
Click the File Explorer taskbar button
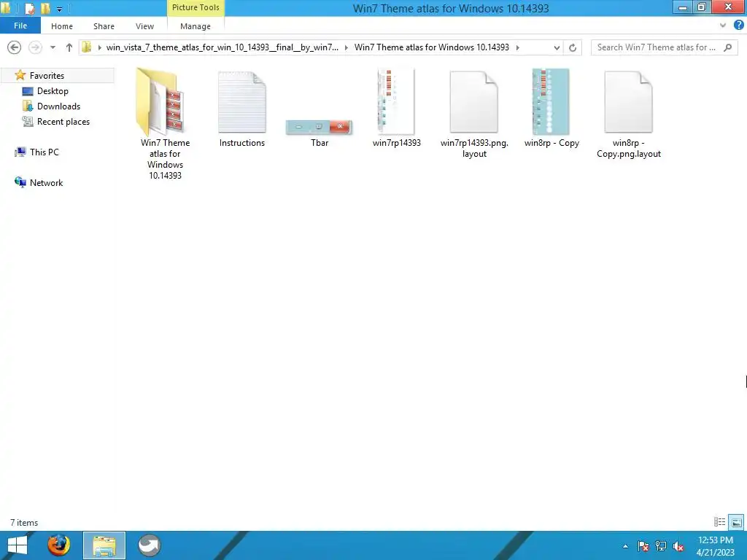pos(104,545)
